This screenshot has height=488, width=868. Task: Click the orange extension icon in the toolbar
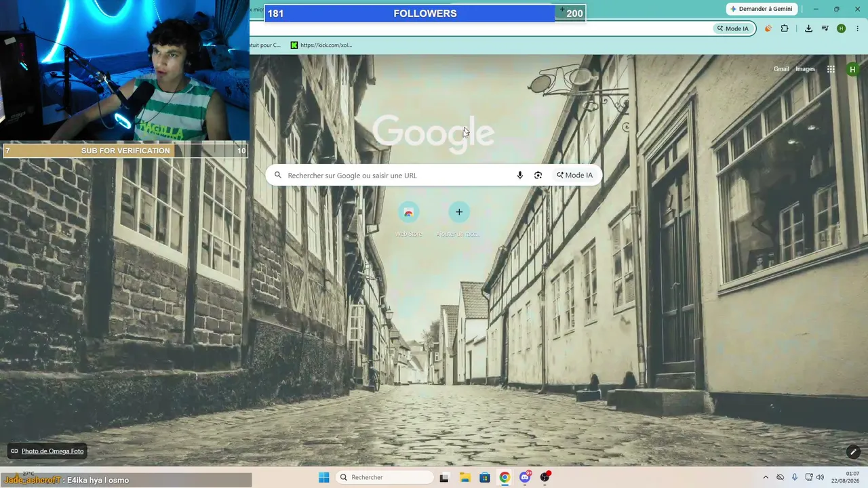pyautogui.click(x=768, y=28)
